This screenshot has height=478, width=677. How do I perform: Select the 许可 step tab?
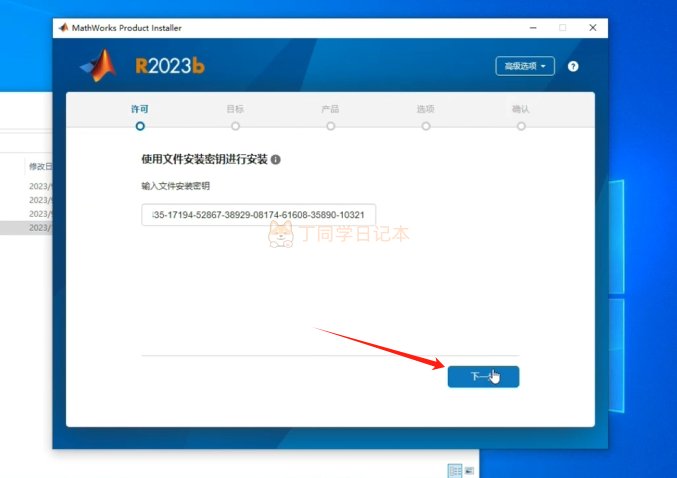pos(139,109)
